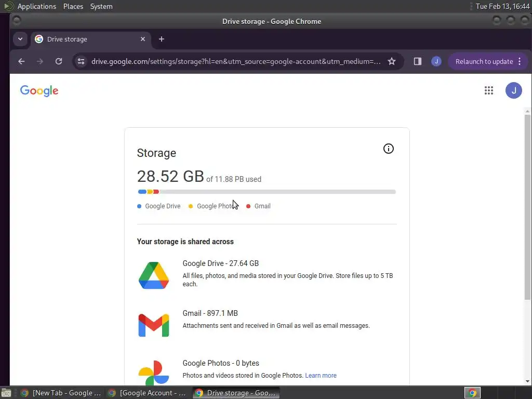Bookmark this page with the star icon
This screenshot has height=399, width=532.
click(392, 61)
